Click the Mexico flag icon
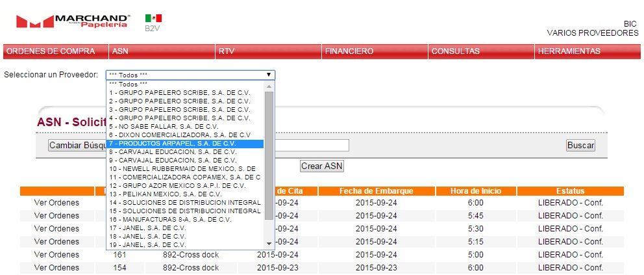The height and width of the screenshot is (275, 644). pos(153,18)
